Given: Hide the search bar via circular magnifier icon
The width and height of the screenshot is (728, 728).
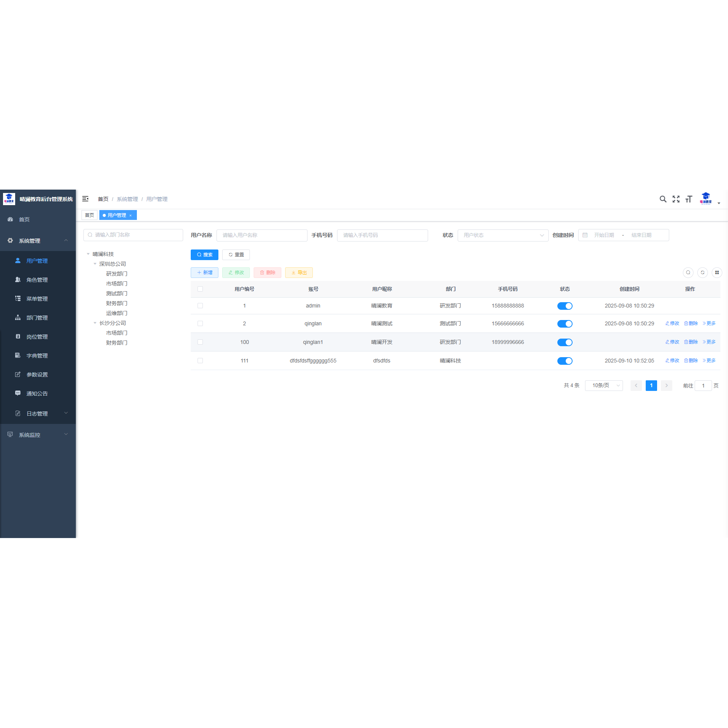Looking at the screenshot, I should 688,273.
